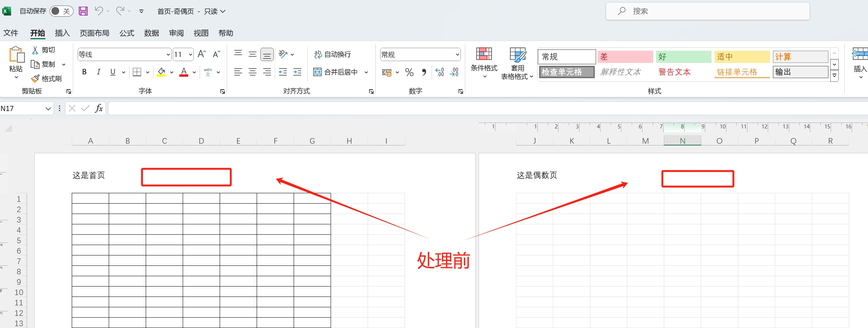Screen dimensions: 868x328
Task: Select column N header
Action: point(682,141)
